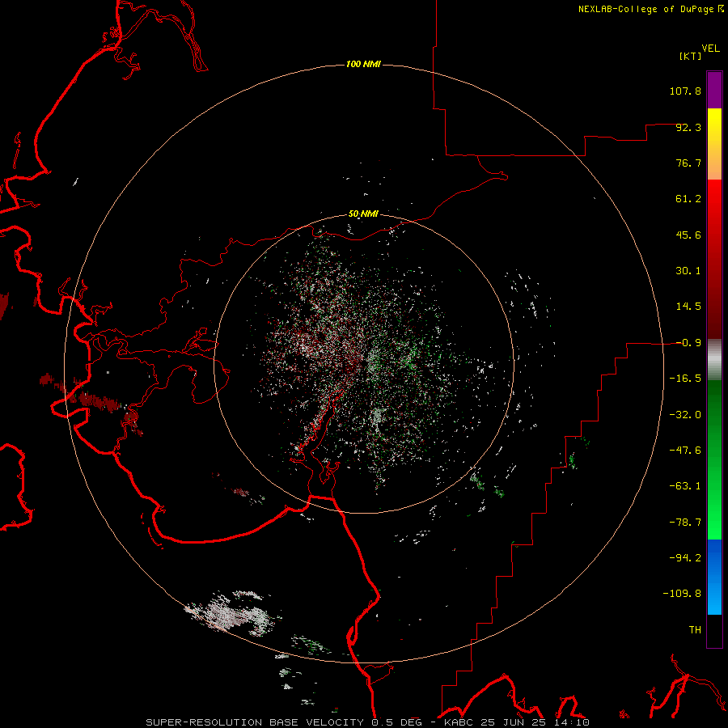This screenshot has height=728, width=728.
Task: Select the 61.2 legend value
Action: [688, 199]
